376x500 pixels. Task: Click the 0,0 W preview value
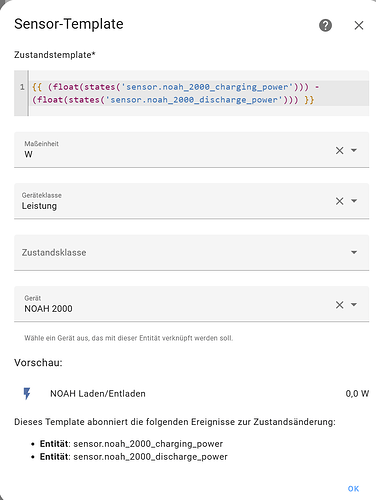point(357,394)
